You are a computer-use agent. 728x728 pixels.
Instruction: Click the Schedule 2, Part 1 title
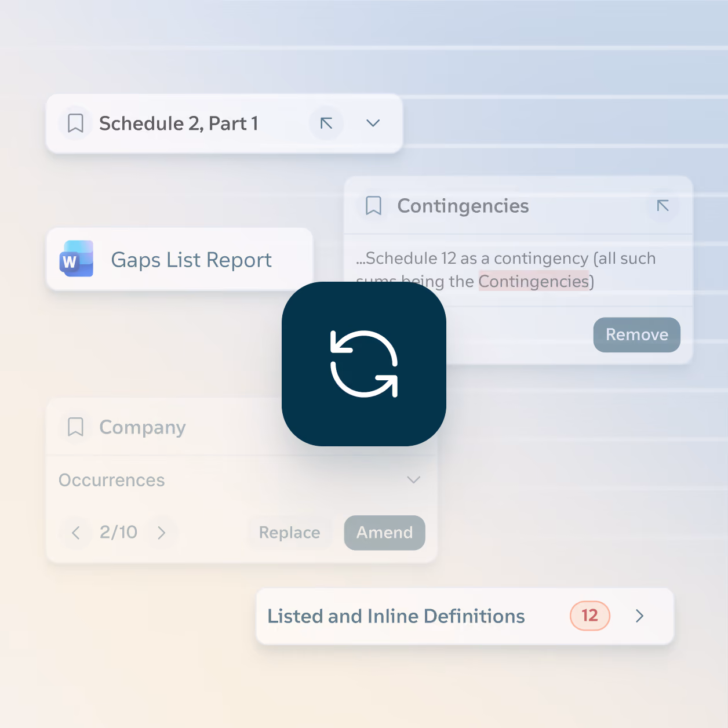click(179, 123)
